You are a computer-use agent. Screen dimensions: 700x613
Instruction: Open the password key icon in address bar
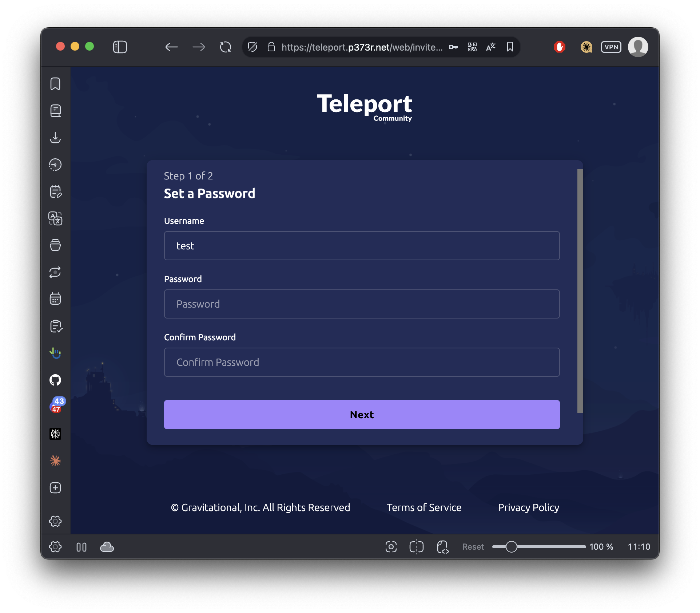point(453,47)
